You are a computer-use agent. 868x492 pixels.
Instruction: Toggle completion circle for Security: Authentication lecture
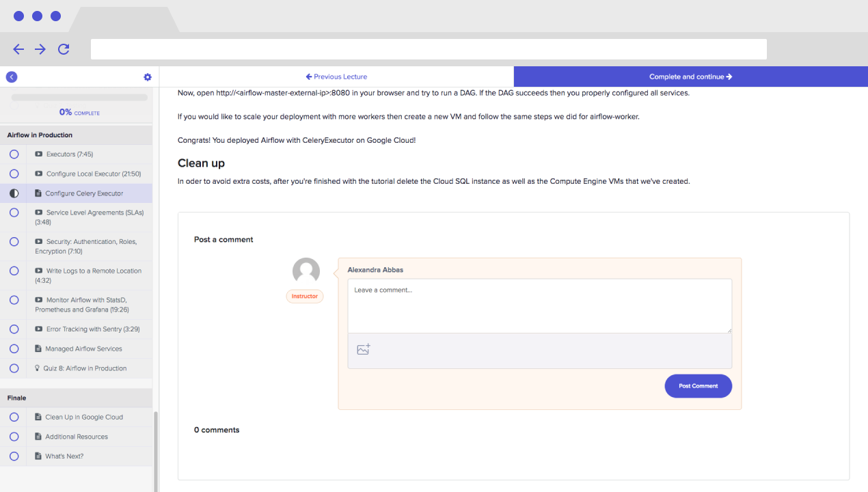coord(14,242)
